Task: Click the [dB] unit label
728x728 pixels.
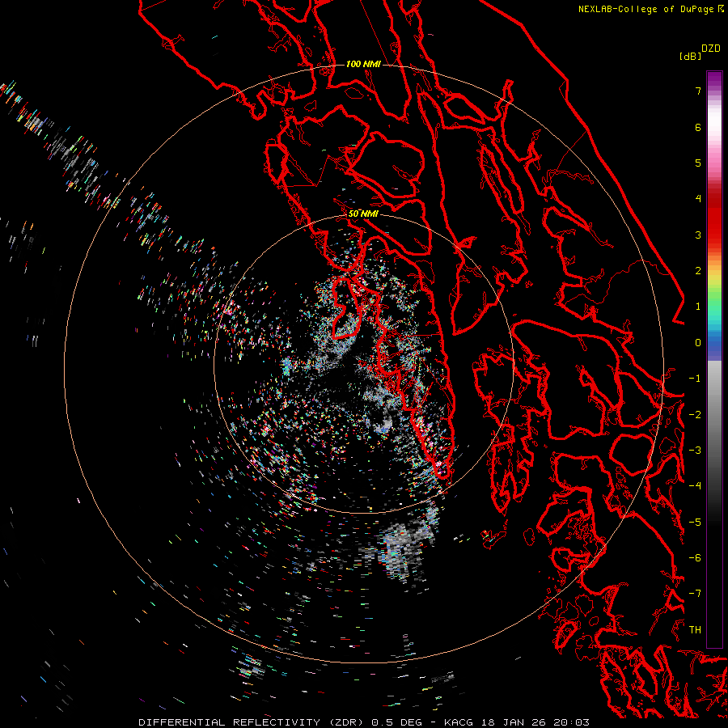Action: click(x=690, y=56)
